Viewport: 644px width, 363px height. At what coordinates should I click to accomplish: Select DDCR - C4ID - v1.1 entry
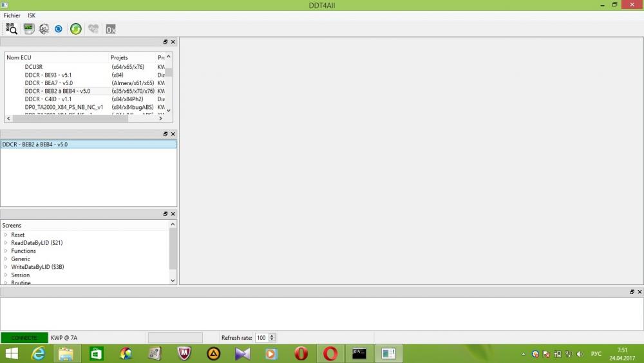(48, 99)
